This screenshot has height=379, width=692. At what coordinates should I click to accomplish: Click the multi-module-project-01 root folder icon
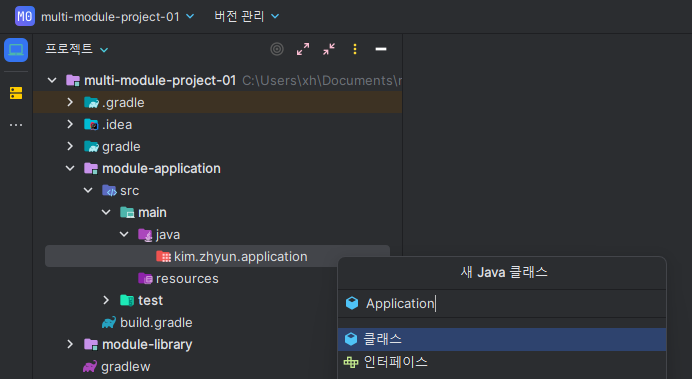(73, 80)
